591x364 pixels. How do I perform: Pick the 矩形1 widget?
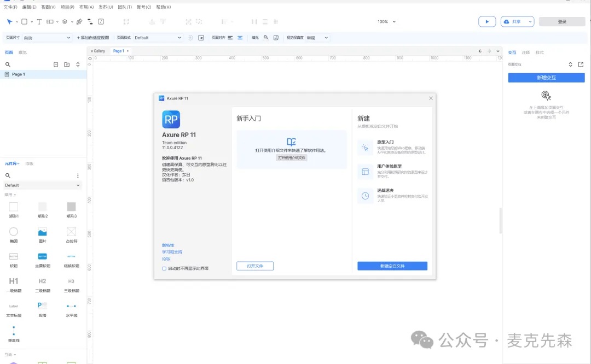14,210
